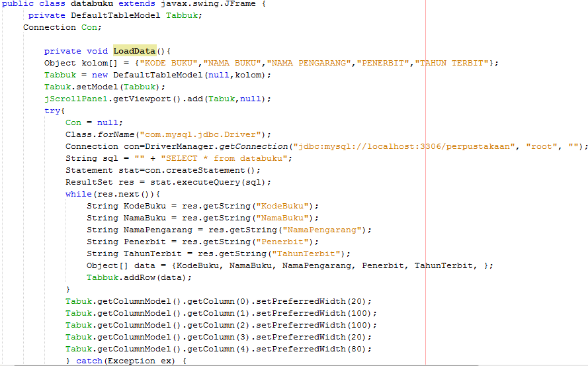
Task: Click the Connection Con; field line
Action: [x=62, y=27]
